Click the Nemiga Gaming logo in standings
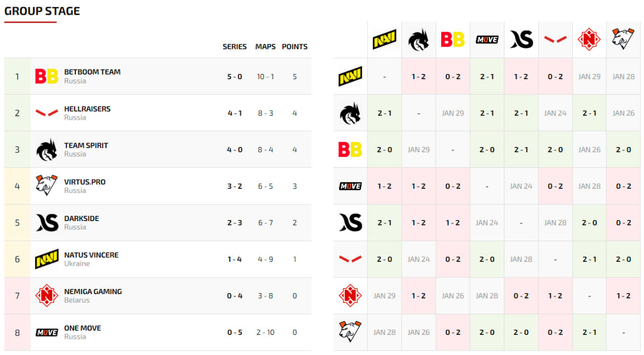 coord(47,296)
